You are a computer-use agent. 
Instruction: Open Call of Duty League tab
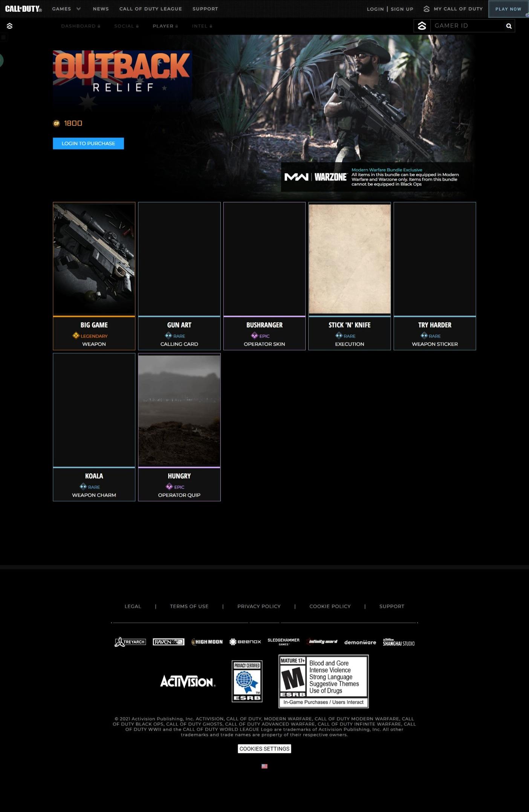click(x=150, y=9)
